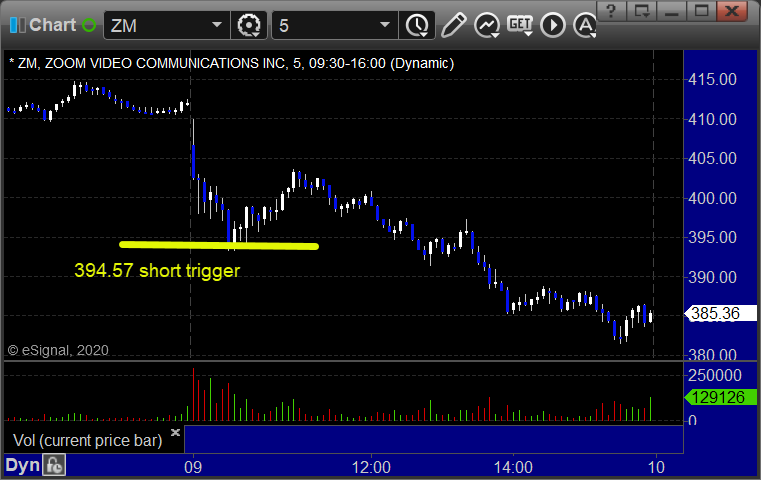The image size is (761, 480).
Task: Select the yellow short trigger line
Action: tap(219, 246)
